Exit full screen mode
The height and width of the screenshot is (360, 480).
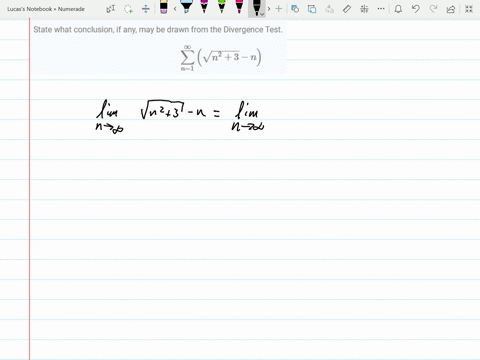point(469,9)
